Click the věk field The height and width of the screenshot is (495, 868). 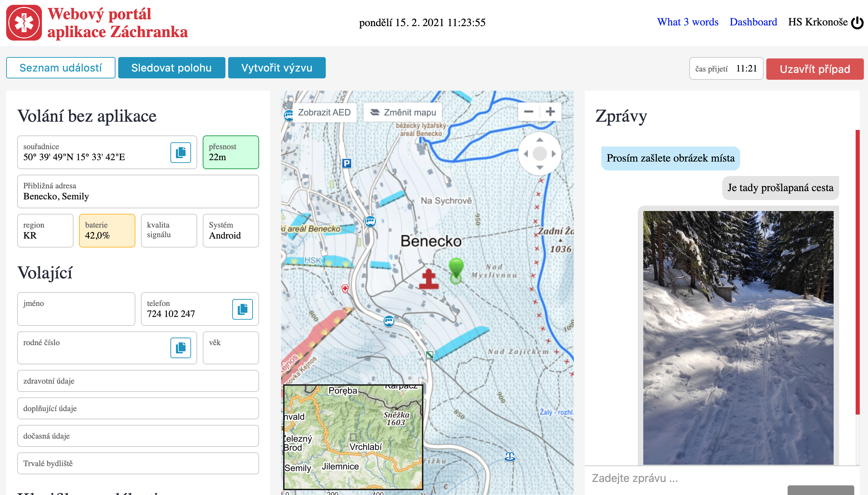coord(231,348)
